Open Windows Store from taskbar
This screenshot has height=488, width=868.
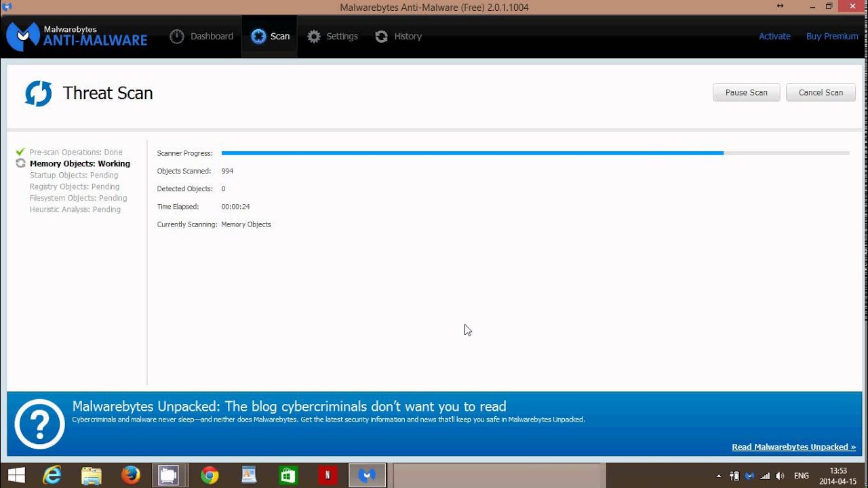coord(288,475)
